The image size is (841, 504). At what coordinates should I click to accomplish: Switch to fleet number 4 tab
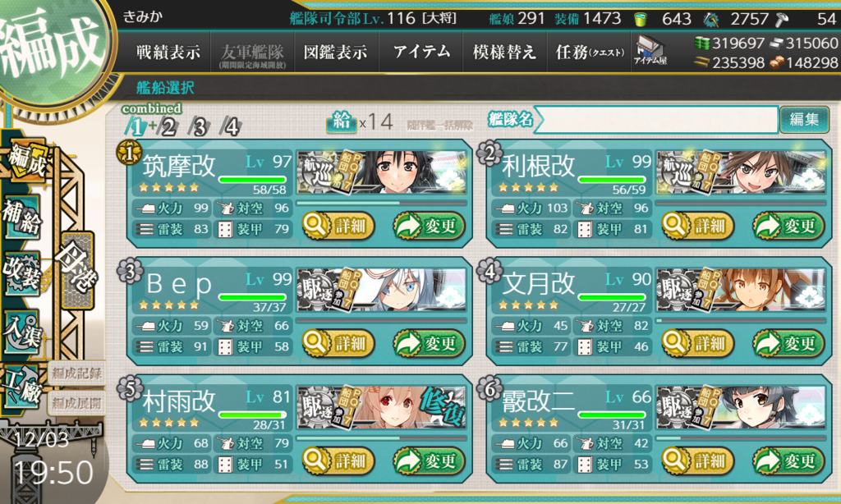click(231, 127)
